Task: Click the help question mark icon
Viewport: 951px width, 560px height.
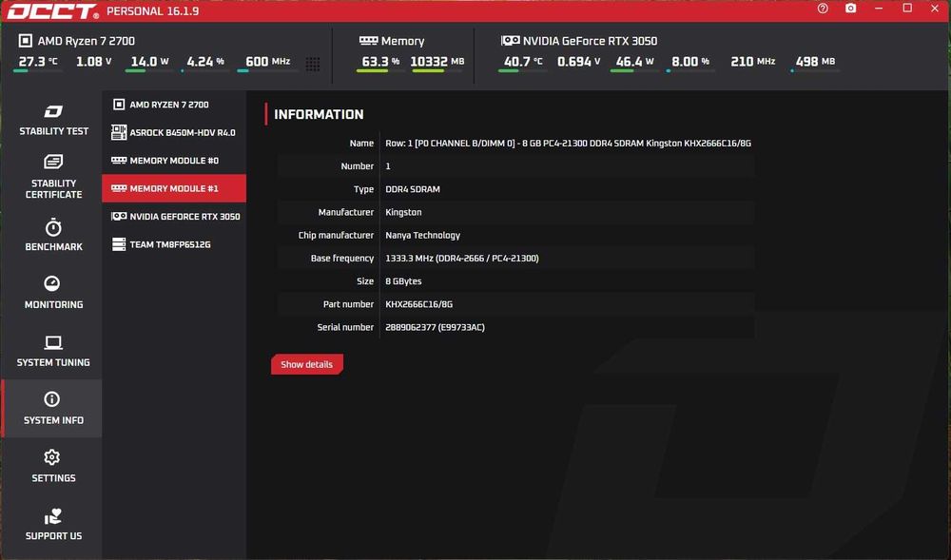Action: (x=823, y=9)
